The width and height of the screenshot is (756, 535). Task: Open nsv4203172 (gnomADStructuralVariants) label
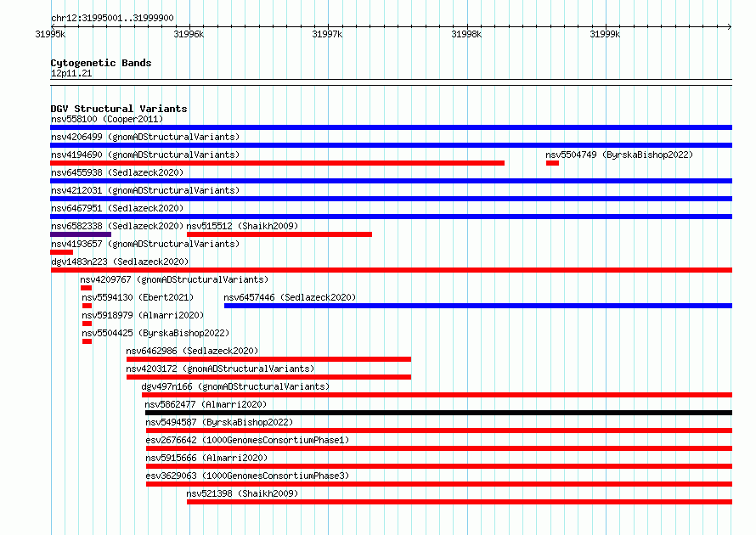pyautogui.click(x=220, y=369)
